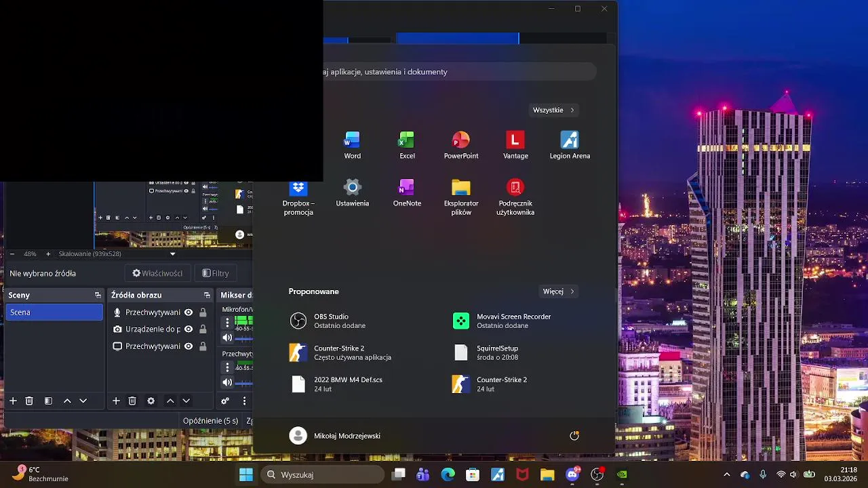
Task: Click the Windows Start button
Action: pos(246,474)
